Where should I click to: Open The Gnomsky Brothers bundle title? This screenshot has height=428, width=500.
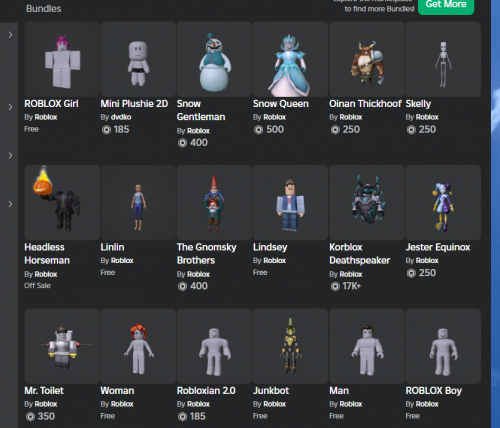tap(207, 254)
